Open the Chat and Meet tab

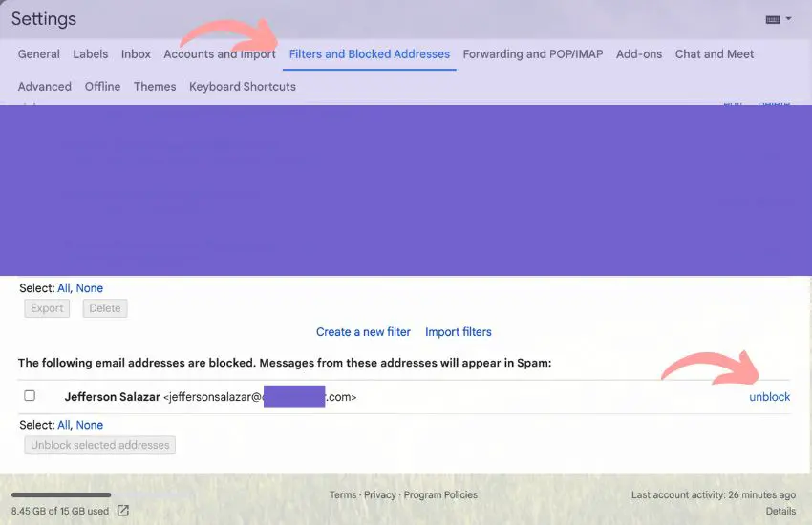pos(715,53)
